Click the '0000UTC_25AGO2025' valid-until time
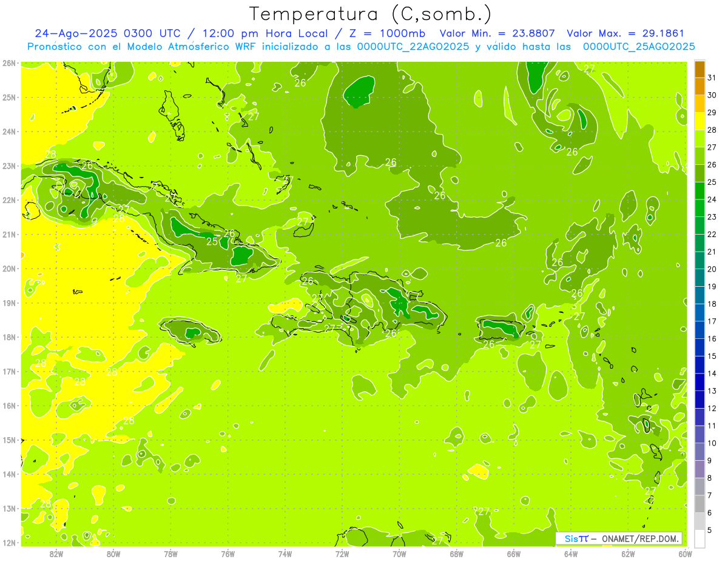This screenshot has width=728, height=562. [639, 47]
